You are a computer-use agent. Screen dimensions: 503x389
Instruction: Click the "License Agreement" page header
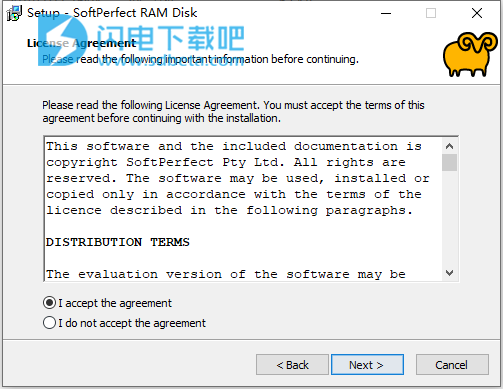[x=81, y=43]
